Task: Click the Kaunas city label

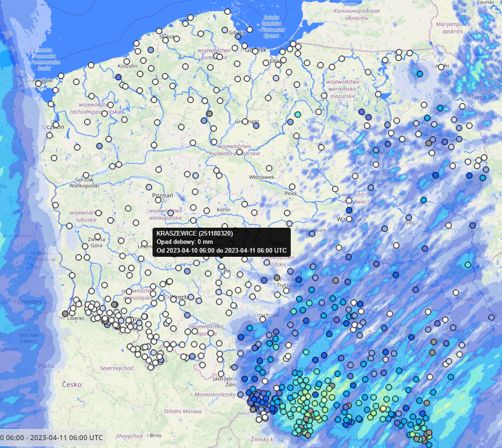Action: pyautogui.click(x=485, y=2)
